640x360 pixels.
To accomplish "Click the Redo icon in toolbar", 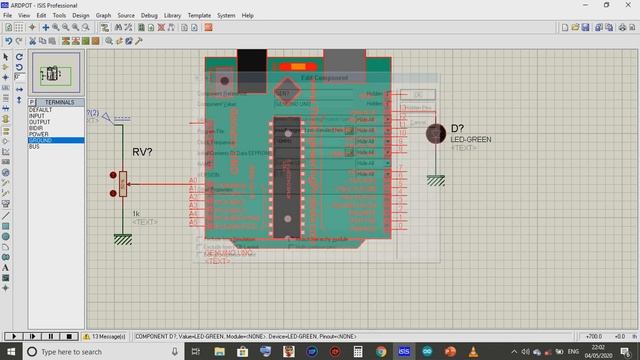I will (19, 41).
